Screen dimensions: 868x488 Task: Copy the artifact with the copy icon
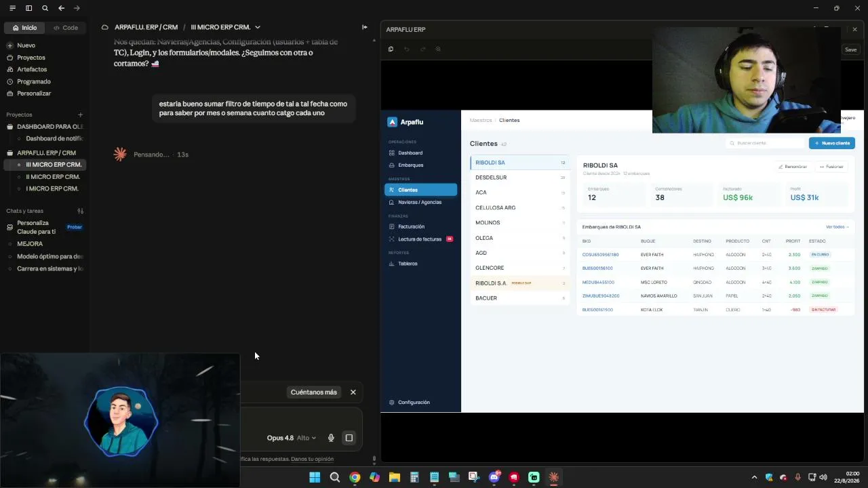(x=391, y=49)
